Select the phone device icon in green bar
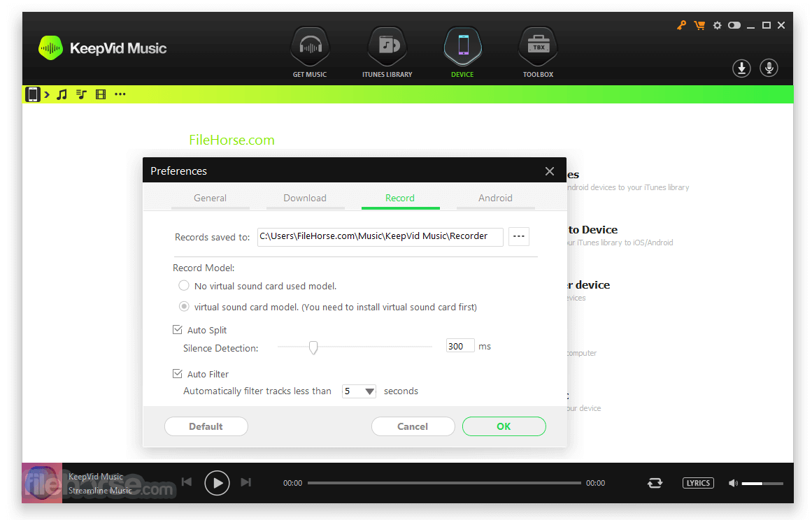 (33, 94)
